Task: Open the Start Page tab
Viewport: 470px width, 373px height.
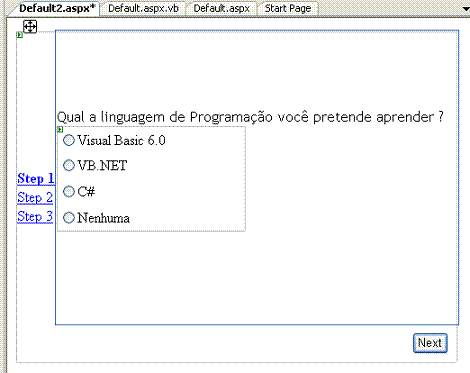Action: (x=288, y=8)
